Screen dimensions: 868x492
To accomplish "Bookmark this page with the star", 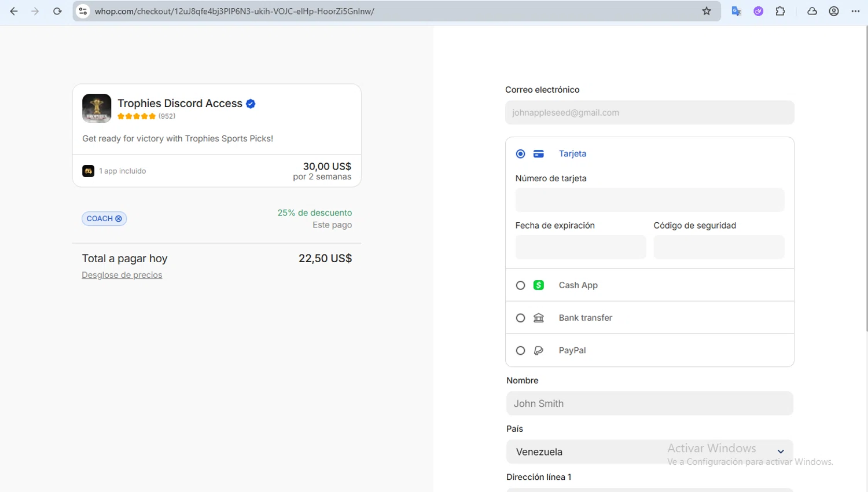I will (x=707, y=11).
